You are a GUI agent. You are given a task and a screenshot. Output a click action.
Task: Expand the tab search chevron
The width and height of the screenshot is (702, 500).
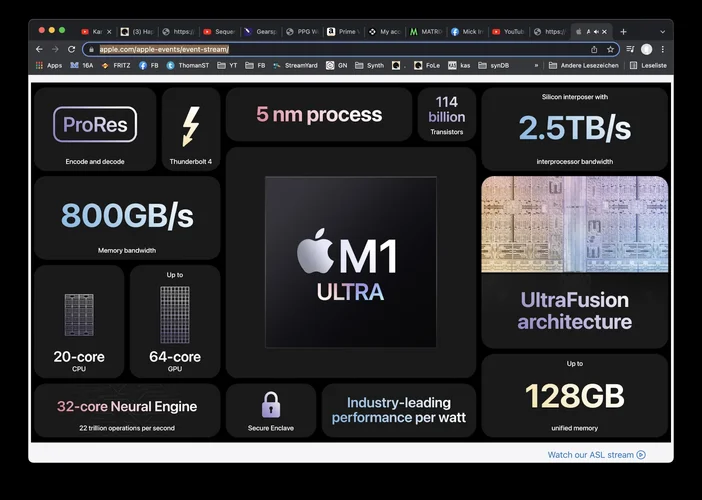pos(663,32)
